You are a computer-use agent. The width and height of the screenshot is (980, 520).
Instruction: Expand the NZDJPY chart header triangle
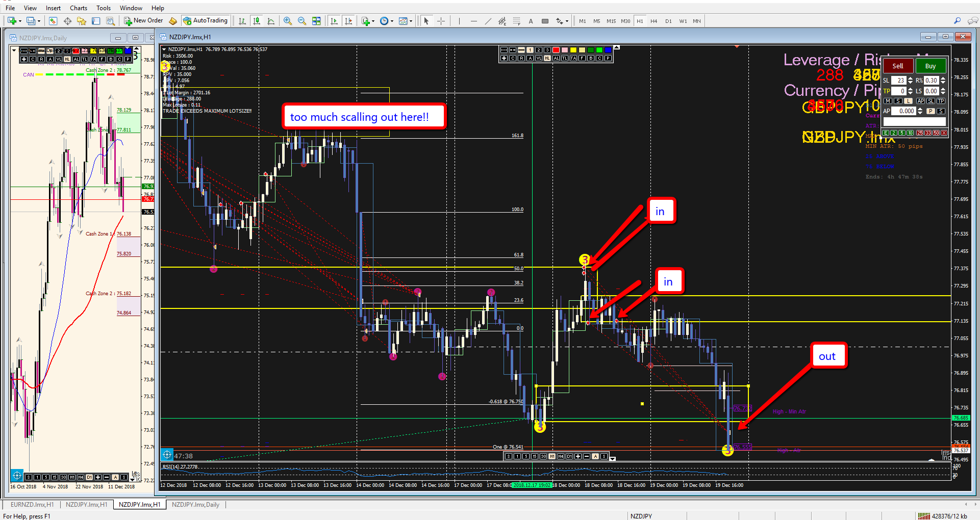tap(164, 49)
